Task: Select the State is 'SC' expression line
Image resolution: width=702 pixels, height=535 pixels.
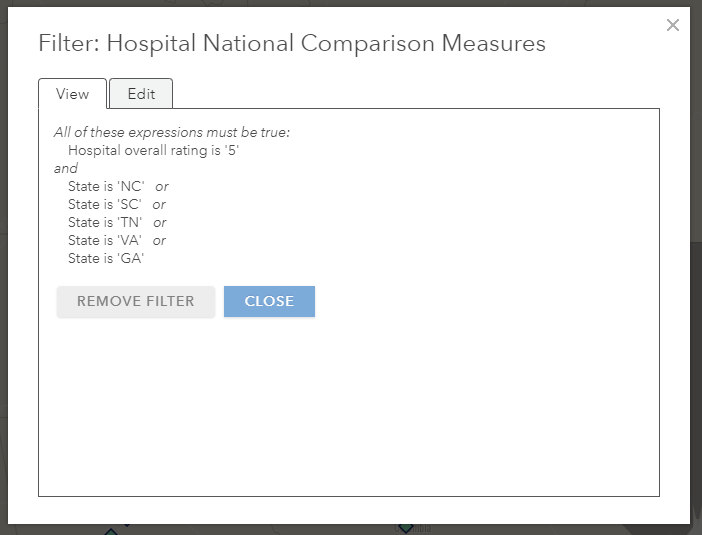Action: 105,204
